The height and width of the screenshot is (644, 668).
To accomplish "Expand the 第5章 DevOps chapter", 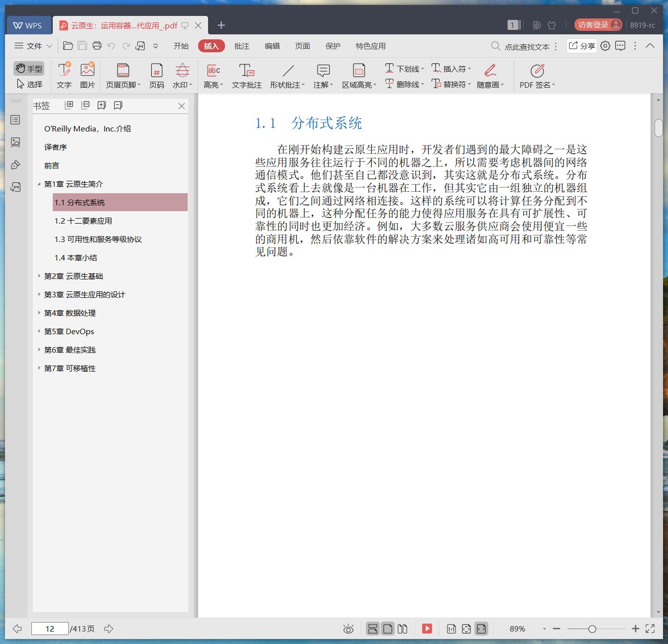I will [39, 331].
